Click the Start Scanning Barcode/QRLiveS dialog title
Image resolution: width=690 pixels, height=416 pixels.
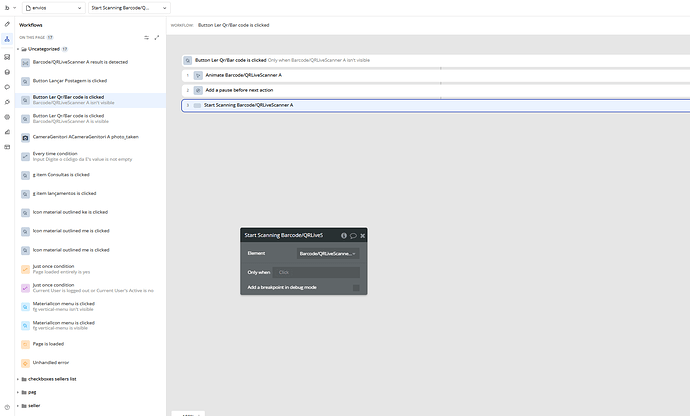tap(284, 235)
